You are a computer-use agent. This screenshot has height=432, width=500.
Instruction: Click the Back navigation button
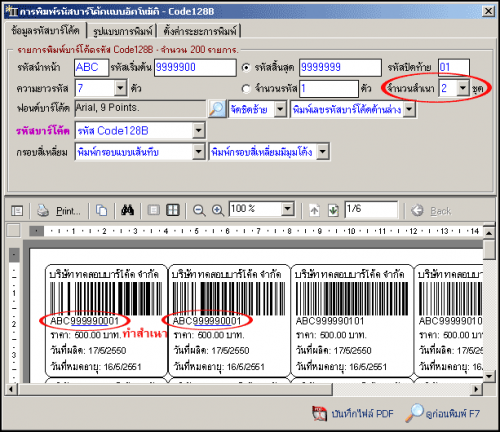[x=431, y=211]
